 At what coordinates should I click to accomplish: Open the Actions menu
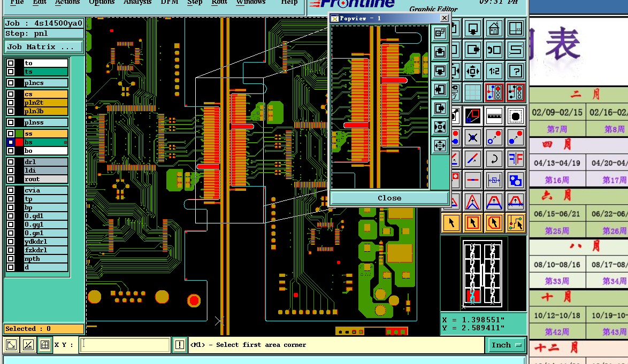[x=67, y=2]
